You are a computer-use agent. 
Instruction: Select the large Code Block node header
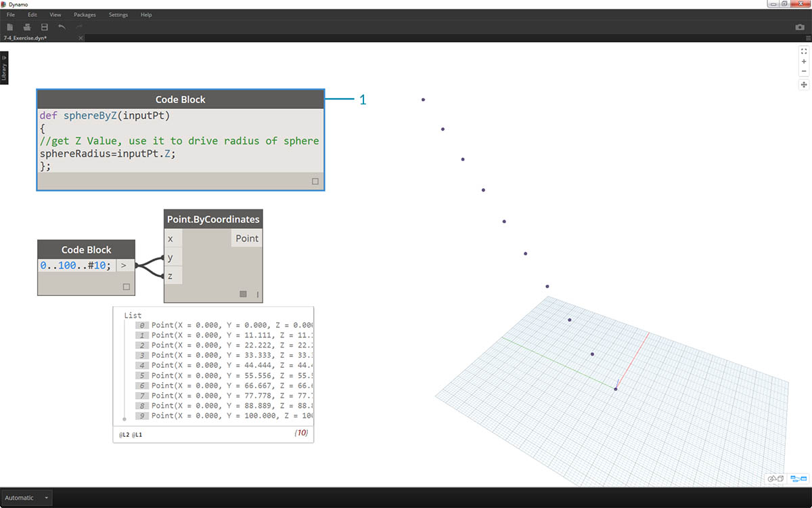coord(181,99)
